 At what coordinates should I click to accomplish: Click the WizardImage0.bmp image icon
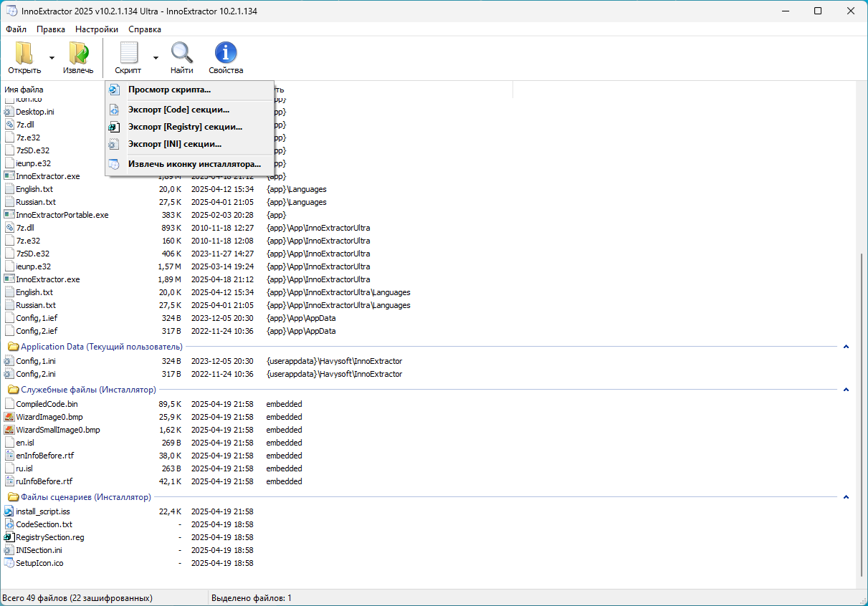(x=9, y=417)
